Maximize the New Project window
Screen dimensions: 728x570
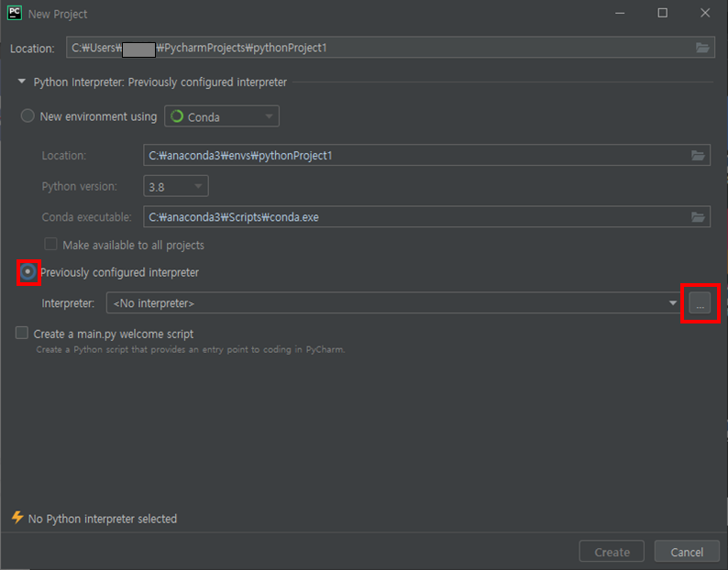coord(663,13)
